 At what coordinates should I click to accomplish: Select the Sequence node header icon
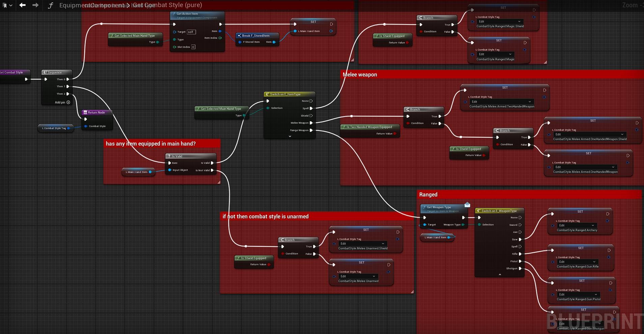45,72
